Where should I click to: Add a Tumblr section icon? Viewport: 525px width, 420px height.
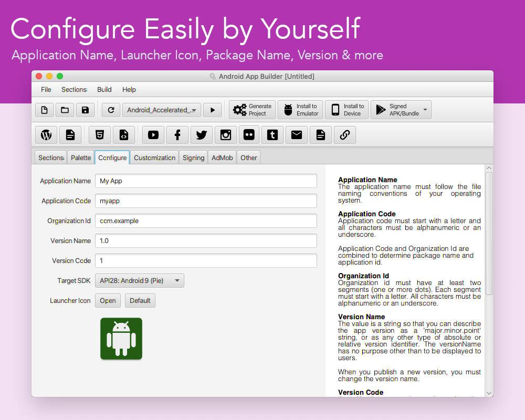[272, 135]
